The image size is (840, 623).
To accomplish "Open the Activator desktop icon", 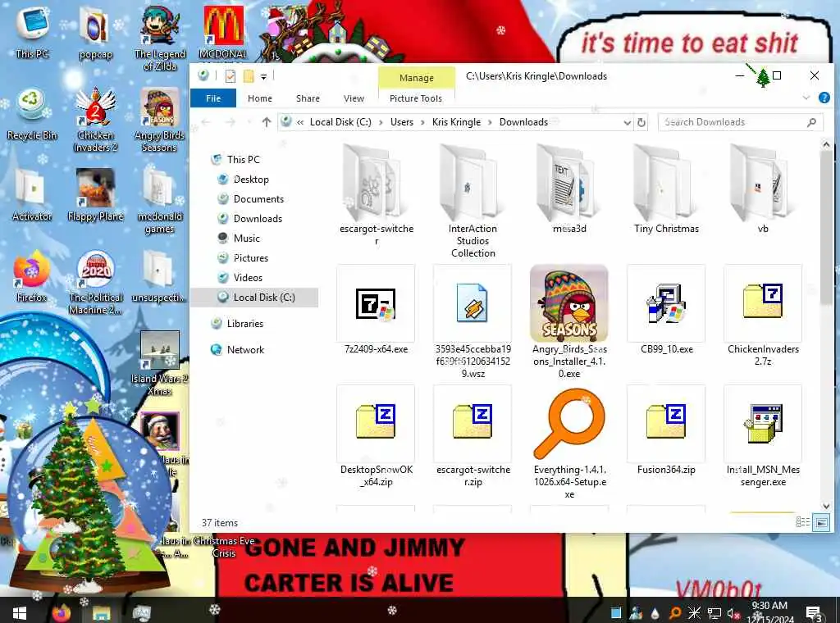I will [x=32, y=195].
